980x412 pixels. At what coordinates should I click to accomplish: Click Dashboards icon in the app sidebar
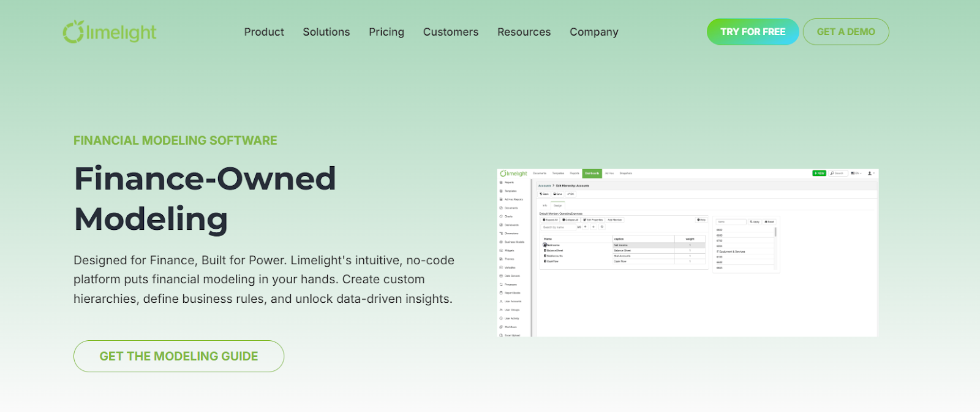[502, 225]
